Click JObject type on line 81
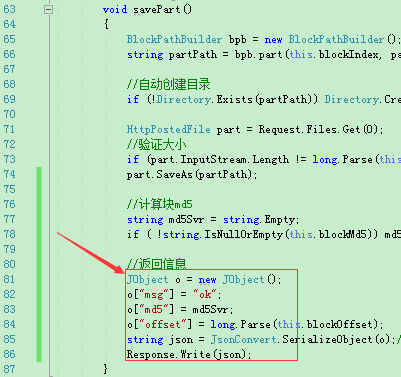401x377 pixels. click(x=147, y=279)
